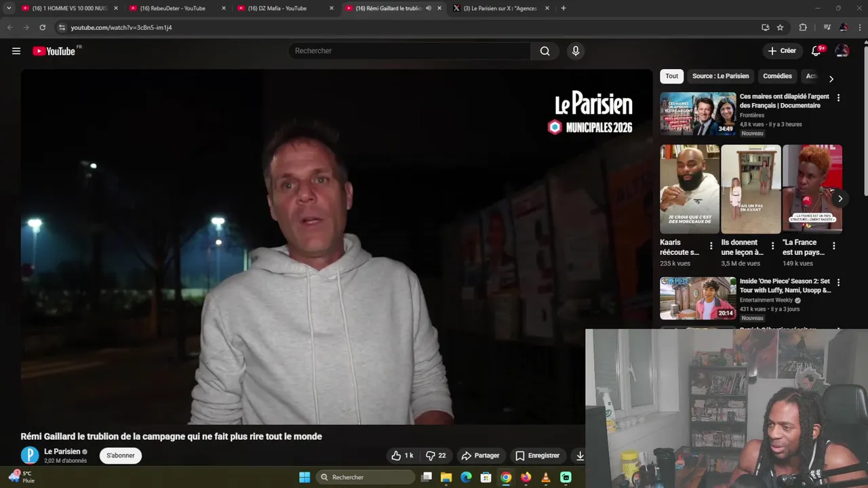The height and width of the screenshot is (488, 868).
Task: Open Le Parisien channel avatar
Action: (x=30, y=455)
